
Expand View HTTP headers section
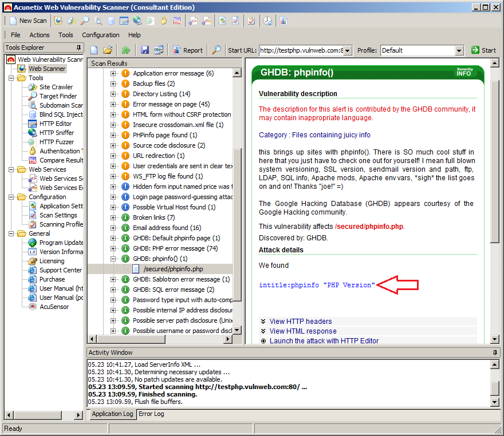(301, 322)
